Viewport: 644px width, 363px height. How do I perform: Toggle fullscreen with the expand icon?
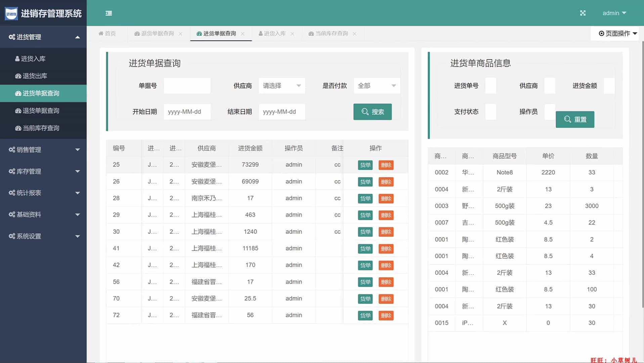[x=583, y=13]
